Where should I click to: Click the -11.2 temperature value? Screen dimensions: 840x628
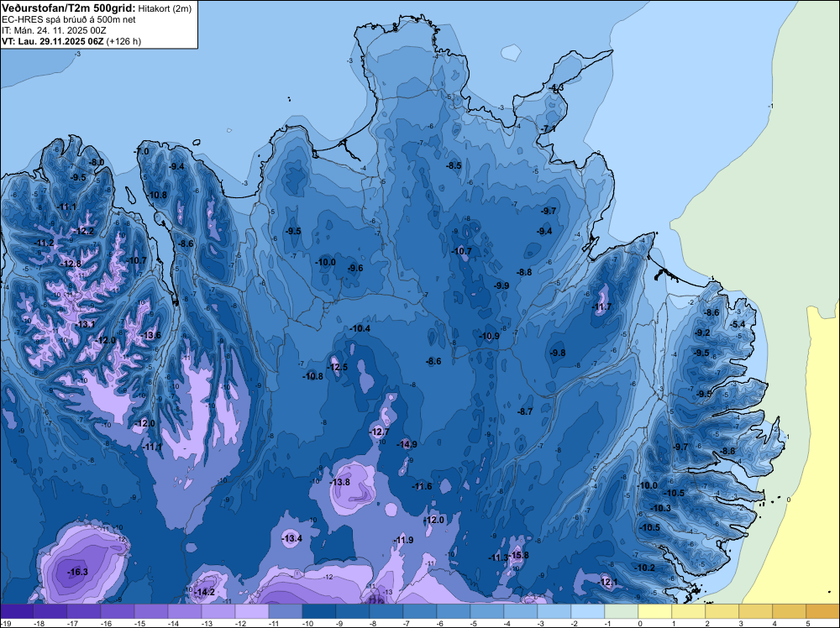coord(45,243)
